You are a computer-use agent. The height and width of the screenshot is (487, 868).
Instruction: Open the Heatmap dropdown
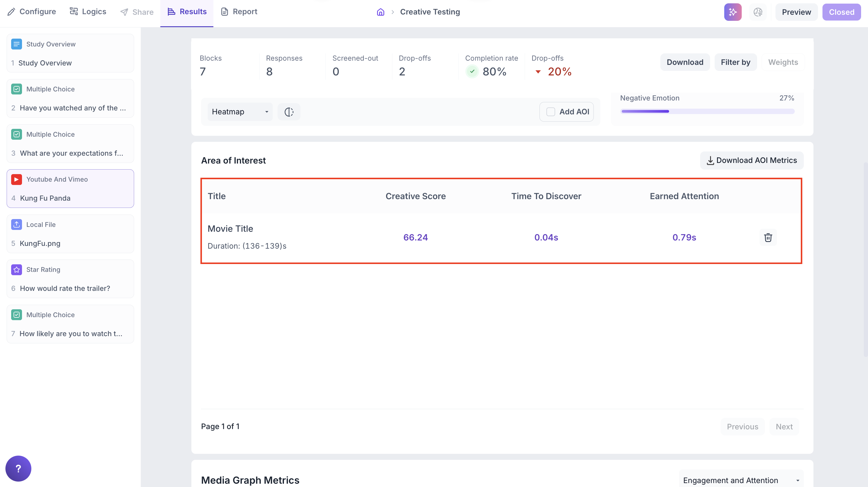click(x=240, y=112)
